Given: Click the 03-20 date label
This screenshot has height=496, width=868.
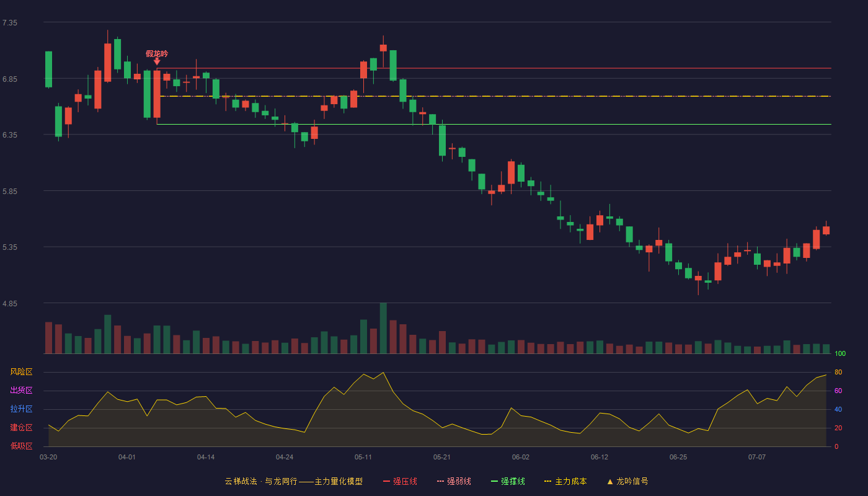Looking at the screenshot, I should 48,457.
